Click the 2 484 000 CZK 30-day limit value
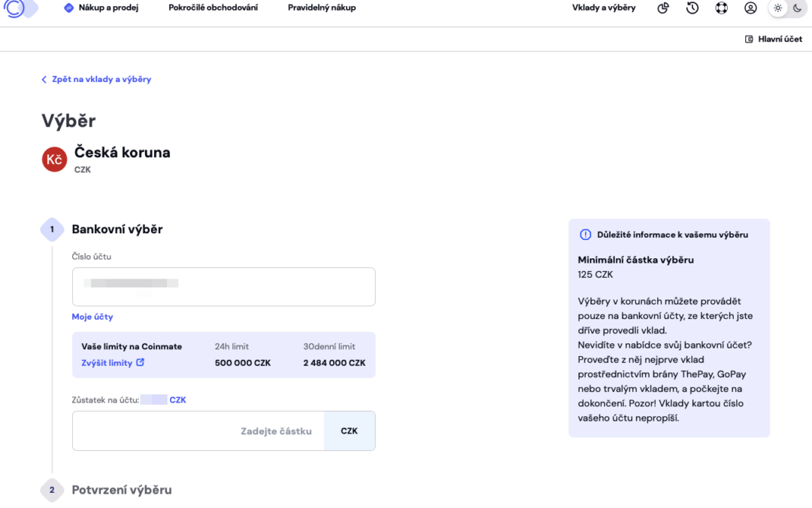 pos(335,363)
